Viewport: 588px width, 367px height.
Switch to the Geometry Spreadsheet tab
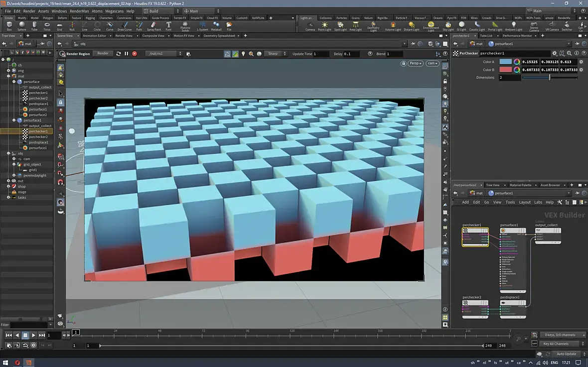[x=219, y=36]
